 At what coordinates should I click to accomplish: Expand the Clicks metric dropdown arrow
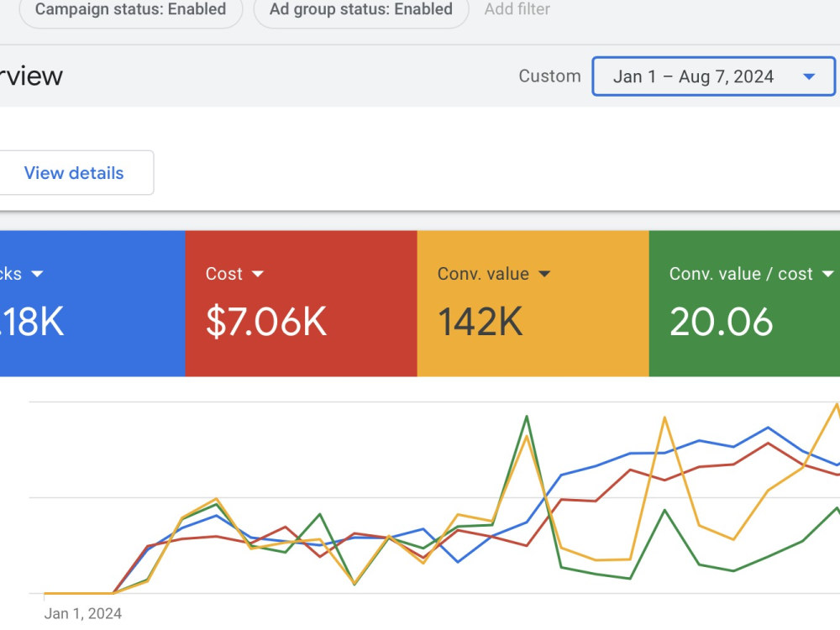(37, 274)
